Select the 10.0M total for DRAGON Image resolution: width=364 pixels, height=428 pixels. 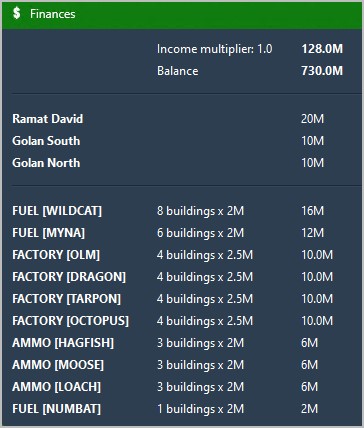point(317,277)
